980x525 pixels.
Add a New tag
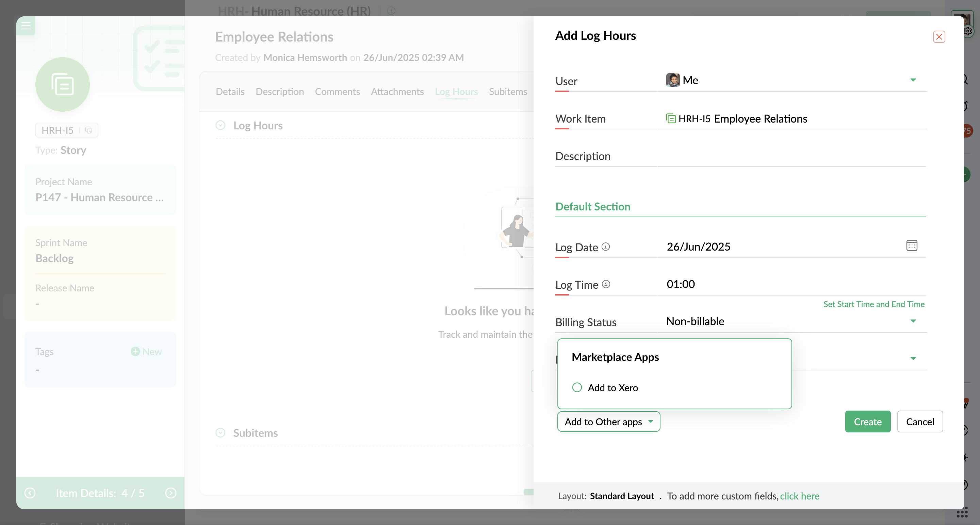(x=146, y=351)
